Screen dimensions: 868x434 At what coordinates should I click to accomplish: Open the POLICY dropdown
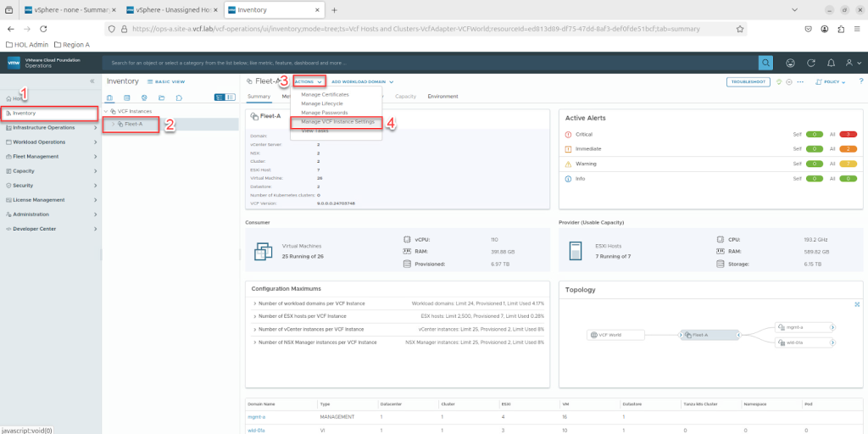coord(831,82)
